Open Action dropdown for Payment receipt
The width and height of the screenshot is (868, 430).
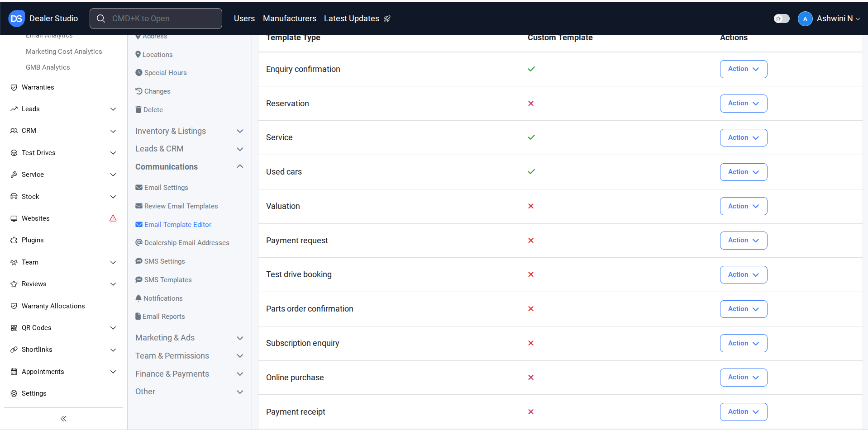coord(743,412)
